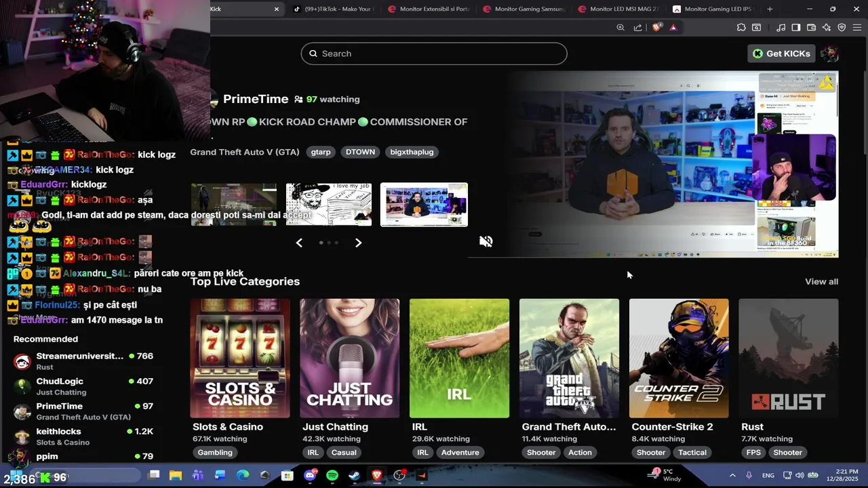Go to next featured stream in carousel
The height and width of the screenshot is (488, 868).
[358, 243]
